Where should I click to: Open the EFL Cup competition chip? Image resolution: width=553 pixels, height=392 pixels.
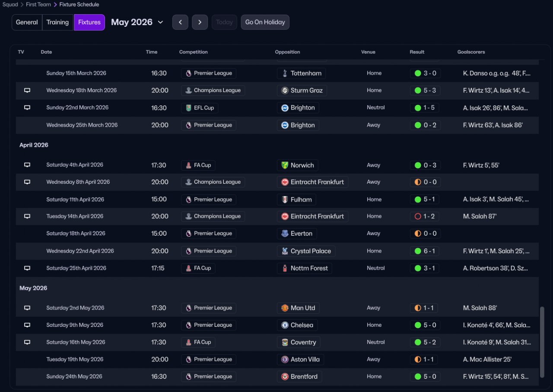[x=199, y=108]
